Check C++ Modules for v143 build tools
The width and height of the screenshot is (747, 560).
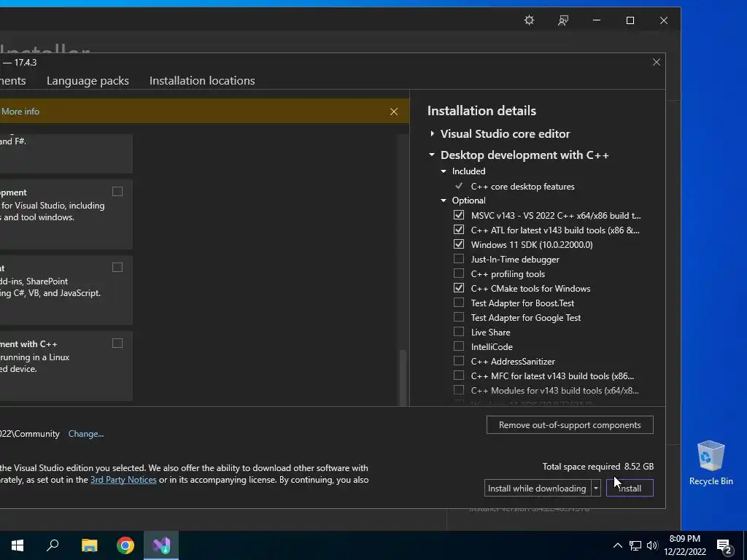pos(459,391)
